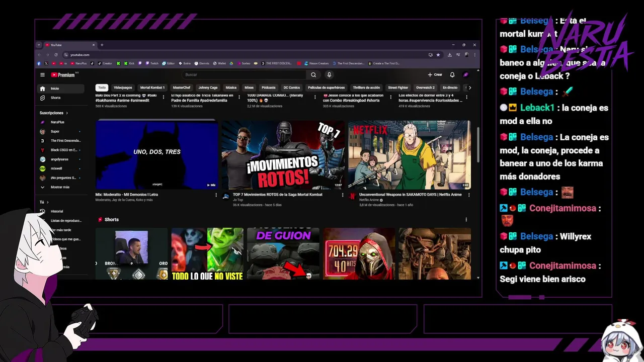Image resolution: width=644 pixels, height=362 pixels.
Task: Select the Mortal Kombat 1 chip
Action: pos(152,87)
